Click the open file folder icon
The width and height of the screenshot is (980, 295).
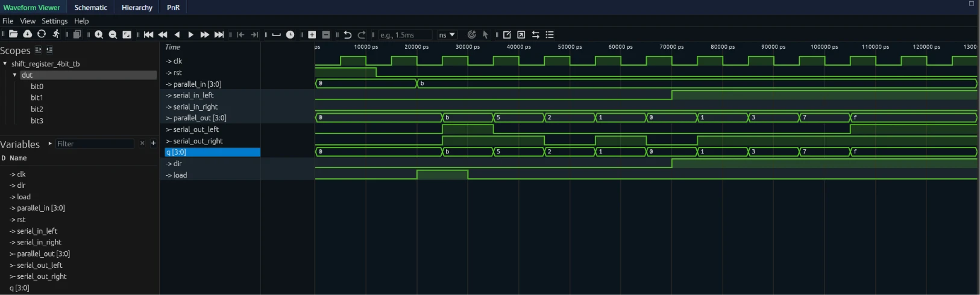13,34
